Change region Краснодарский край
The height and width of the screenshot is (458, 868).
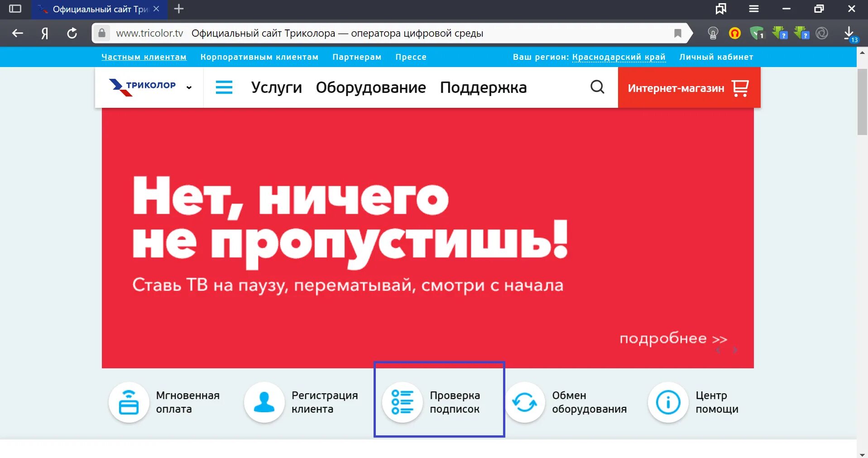click(x=619, y=57)
